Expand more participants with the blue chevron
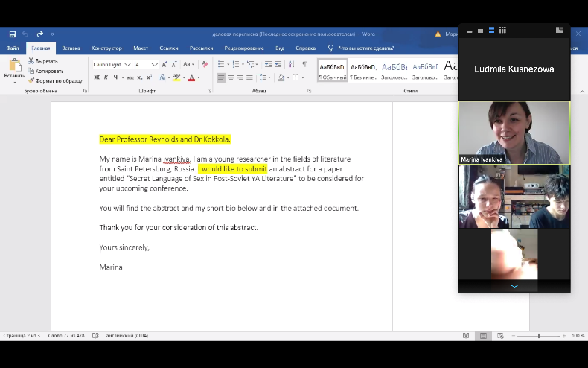The width and height of the screenshot is (588, 368). pos(514,286)
